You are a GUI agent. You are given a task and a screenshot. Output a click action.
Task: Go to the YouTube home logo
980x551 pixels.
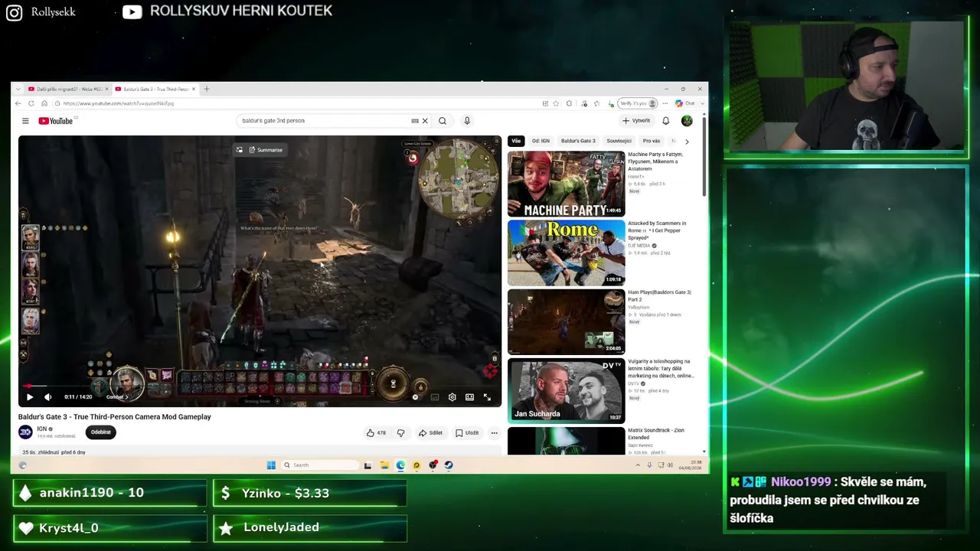coord(55,121)
